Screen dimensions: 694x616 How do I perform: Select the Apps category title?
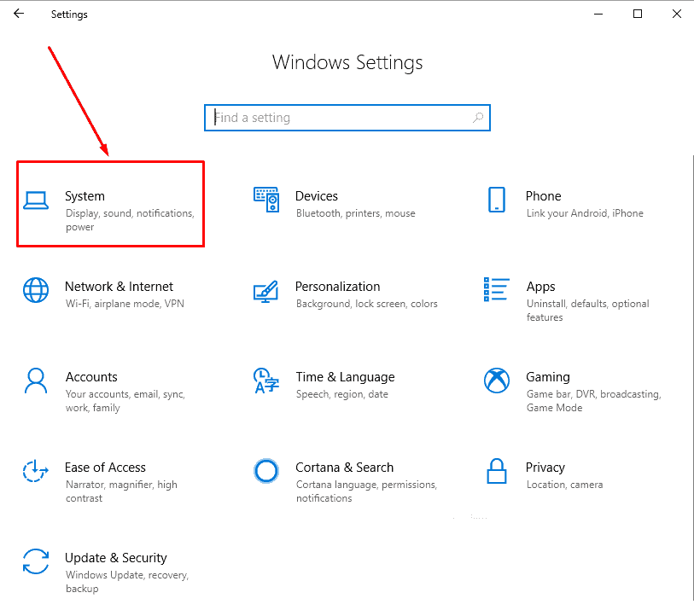[541, 288]
